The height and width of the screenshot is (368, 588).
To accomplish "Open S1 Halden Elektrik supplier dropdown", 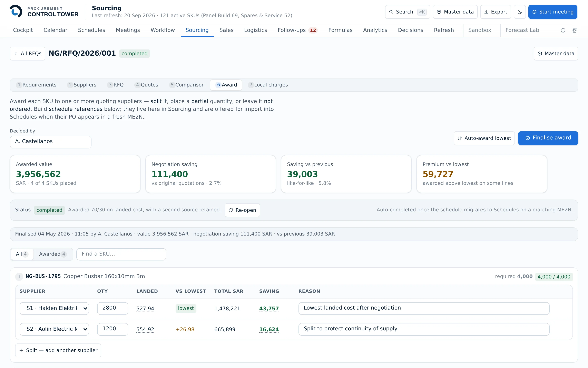I will tap(54, 308).
